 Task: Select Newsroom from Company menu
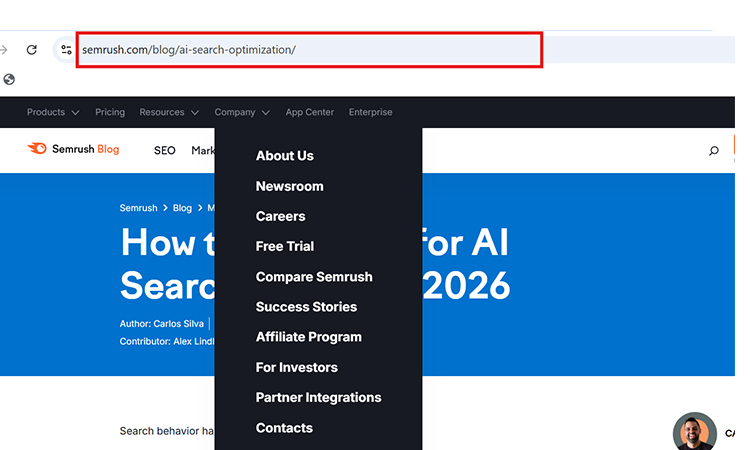pyautogui.click(x=289, y=186)
